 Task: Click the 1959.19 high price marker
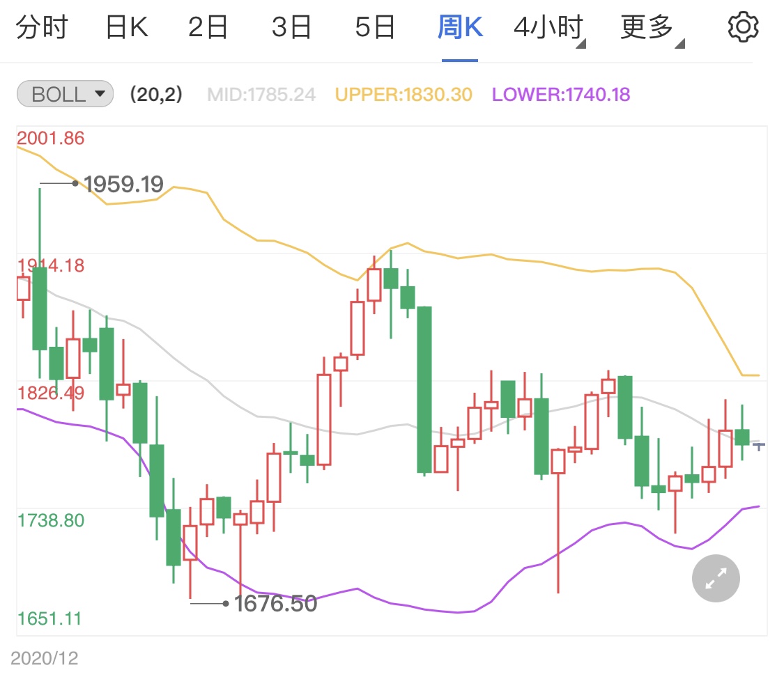tap(123, 185)
